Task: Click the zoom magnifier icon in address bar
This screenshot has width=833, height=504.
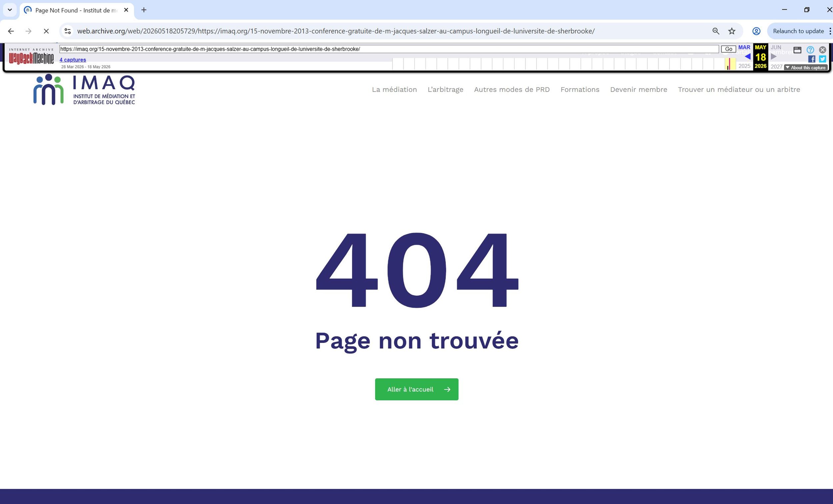Action: 716,31
